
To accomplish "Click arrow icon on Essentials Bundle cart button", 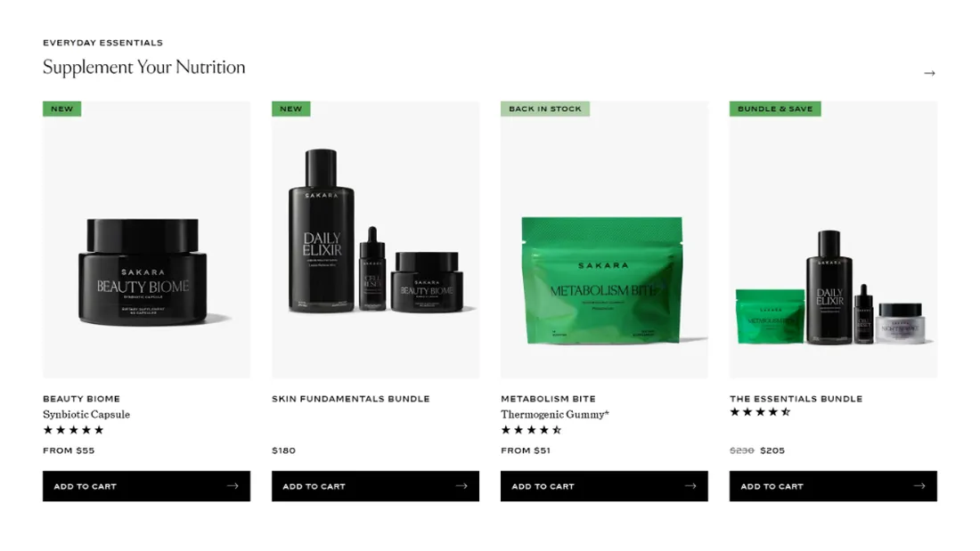I will pyautogui.click(x=919, y=486).
